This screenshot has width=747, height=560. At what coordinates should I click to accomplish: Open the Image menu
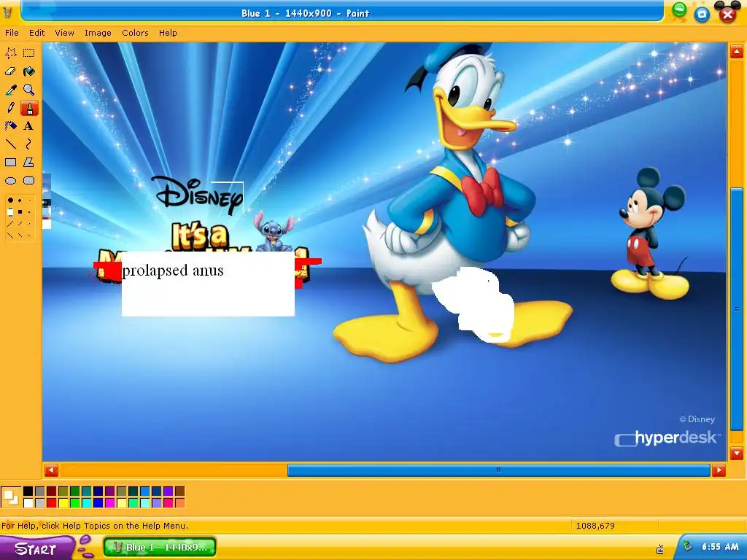pyautogui.click(x=98, y=33)
